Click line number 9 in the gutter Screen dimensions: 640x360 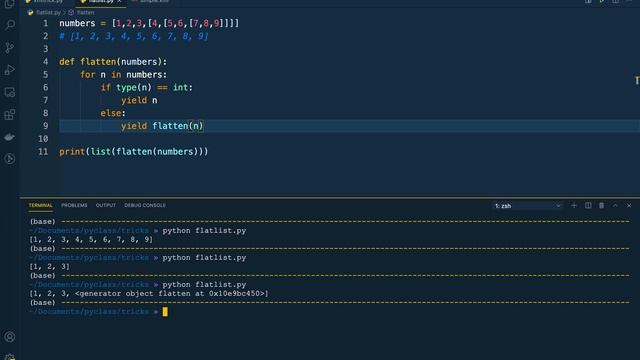45,126
